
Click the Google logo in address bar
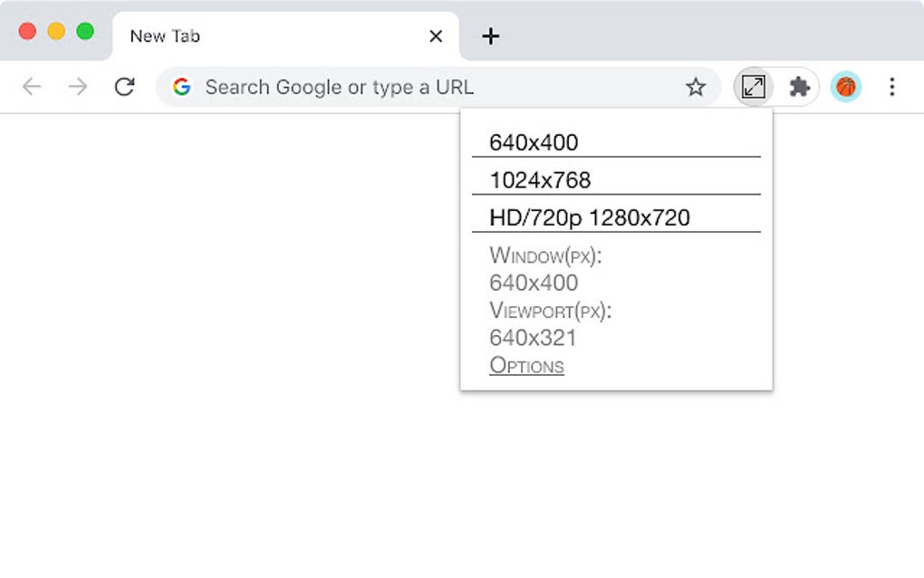click(181, 87)
